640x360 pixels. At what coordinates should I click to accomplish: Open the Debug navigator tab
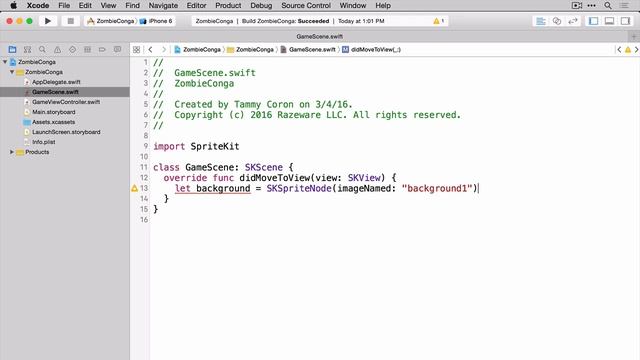pyautogui.click(x=87, y=49)
